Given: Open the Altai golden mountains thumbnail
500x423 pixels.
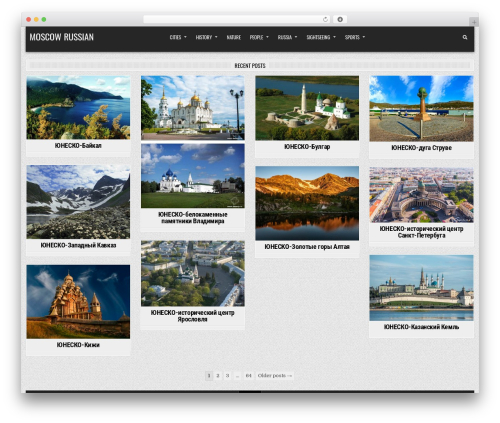Looking at the screenshot, I should pos(307,203).
